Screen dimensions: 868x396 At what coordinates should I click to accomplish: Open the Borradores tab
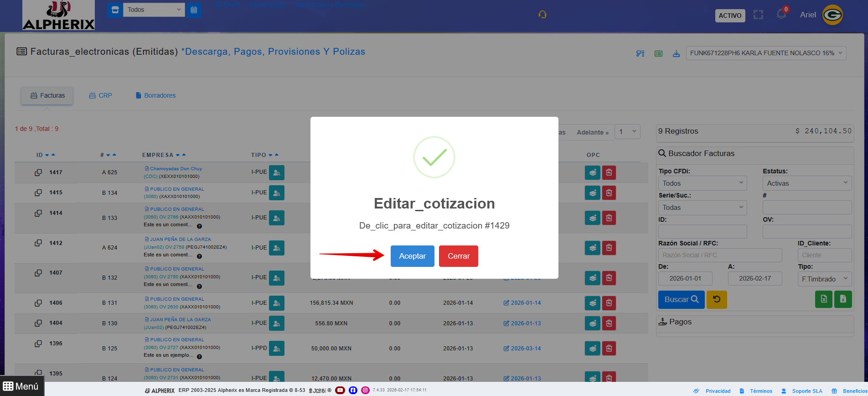[155, 95]
